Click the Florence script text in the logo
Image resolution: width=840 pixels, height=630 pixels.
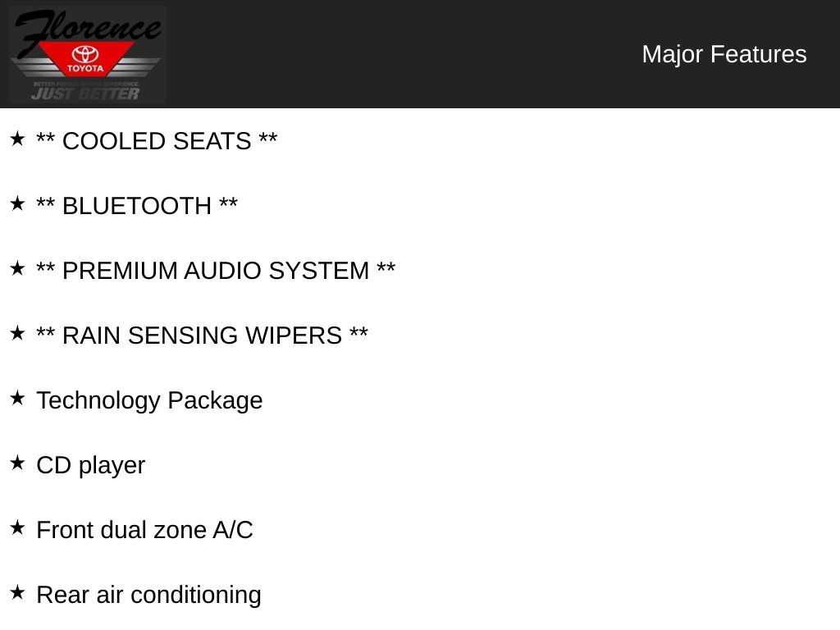86,29
